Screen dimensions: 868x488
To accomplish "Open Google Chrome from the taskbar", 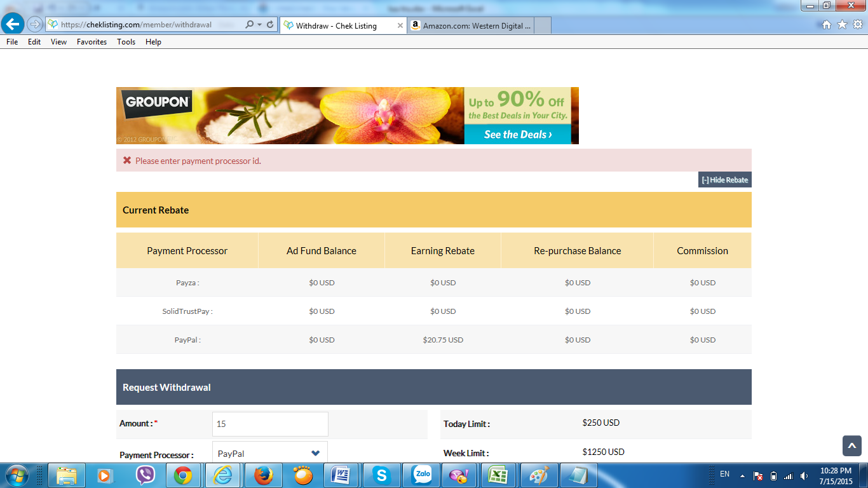I will 183,475.
